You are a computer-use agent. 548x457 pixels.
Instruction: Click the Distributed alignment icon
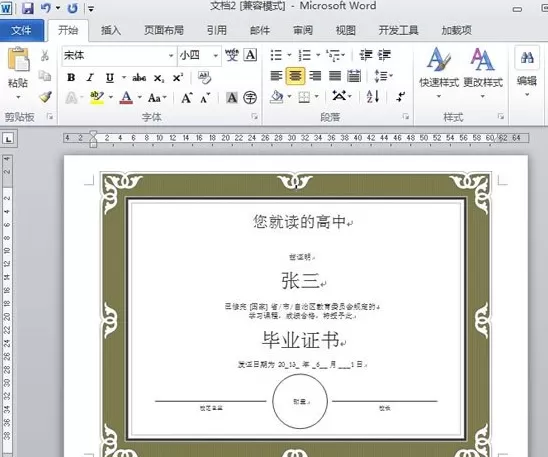354,76
